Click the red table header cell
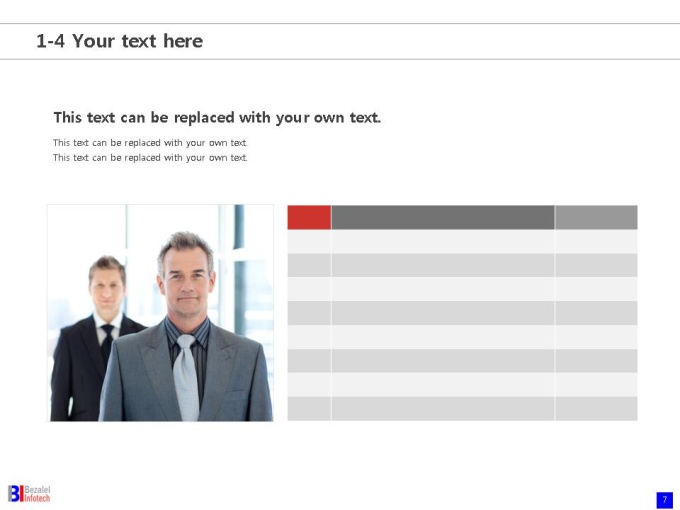680x510 pixels. click(309, 217)
